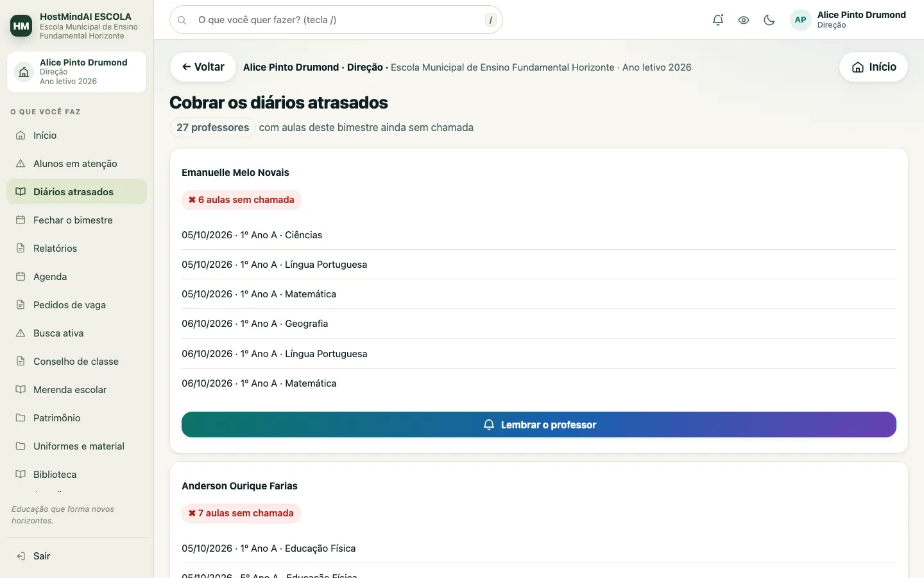Open the Alice Pinto Drumond sidebar profile card
924x578 pixels.
pyautogui.click(x=76, y=72)
